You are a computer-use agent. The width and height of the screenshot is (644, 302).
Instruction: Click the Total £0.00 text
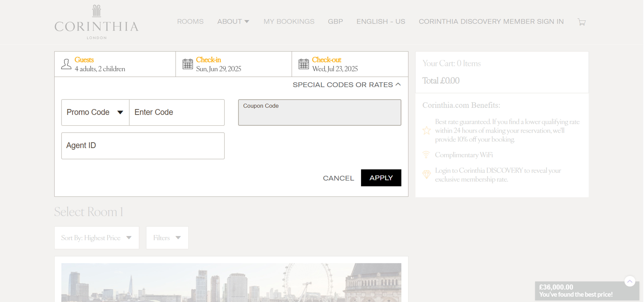pos(441,81)
